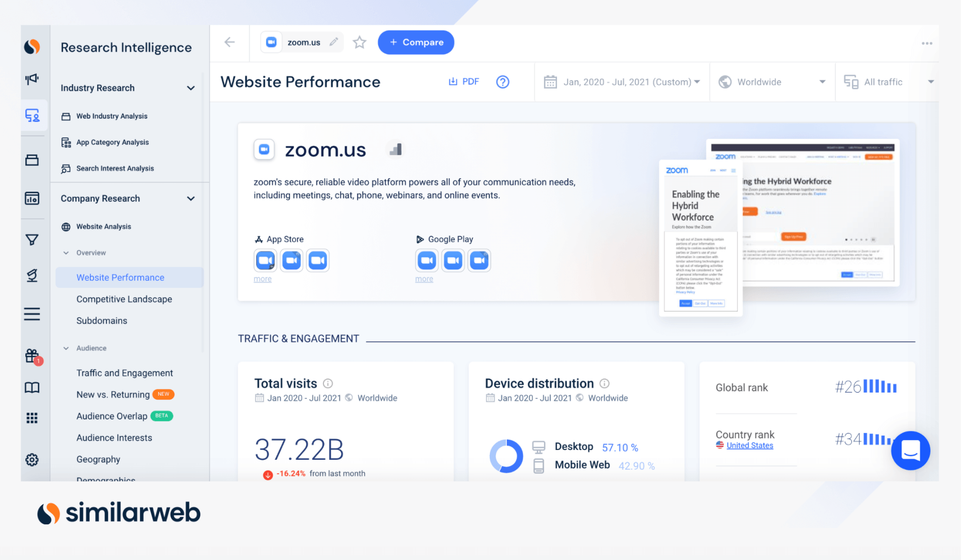Screen dimensions: 961x560
Task: Open the gift icon with notification badge
Action: tap(32, 356)
